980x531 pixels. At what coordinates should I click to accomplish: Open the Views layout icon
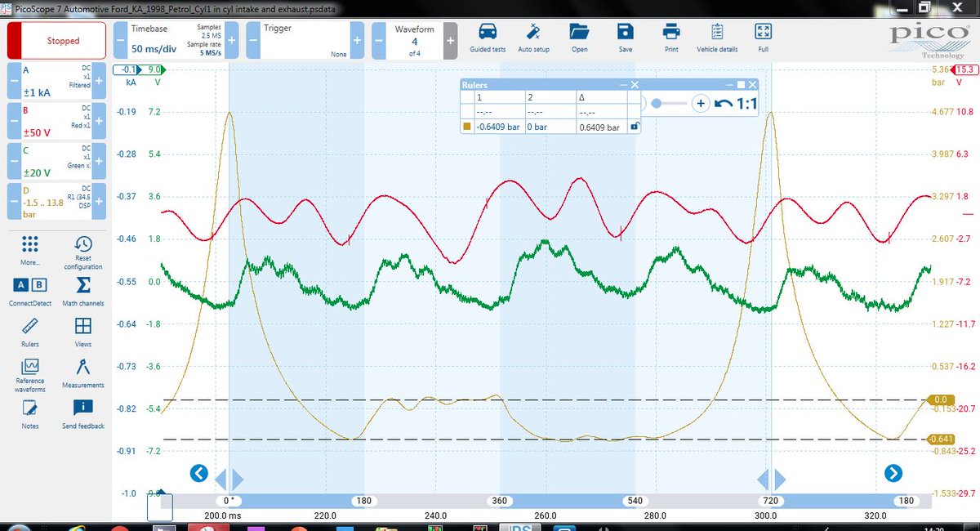click(x=82, y=327)
